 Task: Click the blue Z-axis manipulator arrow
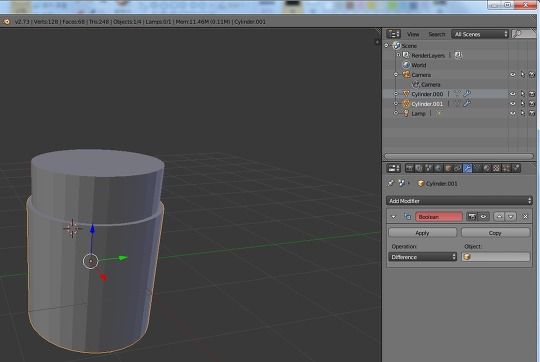click(92, 229)
